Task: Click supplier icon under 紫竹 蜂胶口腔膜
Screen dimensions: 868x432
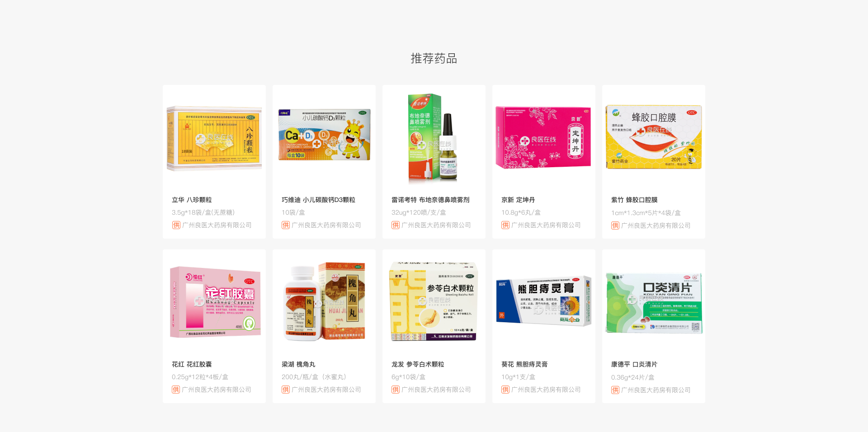Action: coord(615,225)
